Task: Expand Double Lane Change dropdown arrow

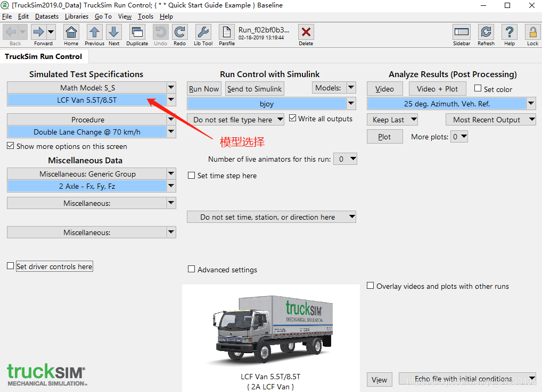Action: click(171, 132)
